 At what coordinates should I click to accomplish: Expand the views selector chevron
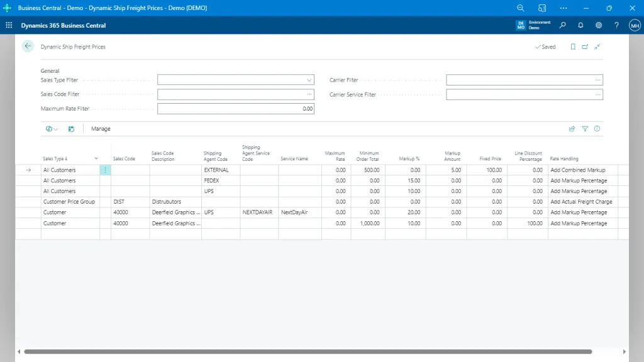point(57,128)
